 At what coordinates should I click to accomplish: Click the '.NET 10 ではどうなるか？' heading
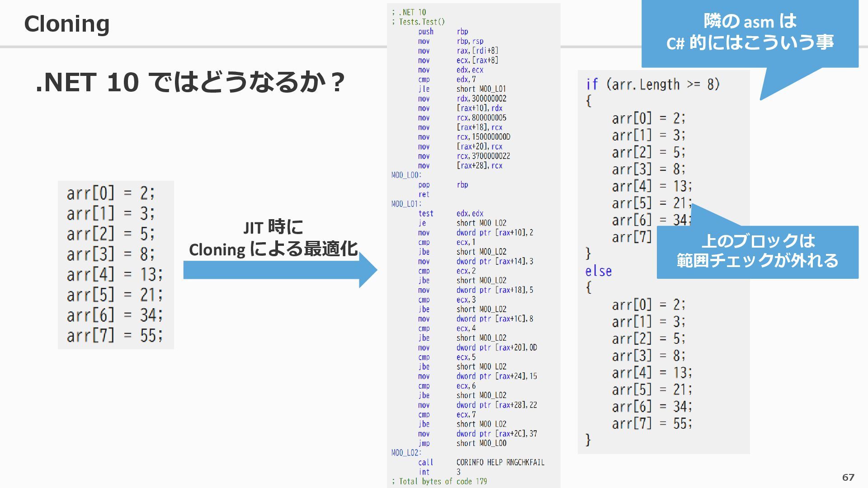pyautogui.click(x=190, y=82)
